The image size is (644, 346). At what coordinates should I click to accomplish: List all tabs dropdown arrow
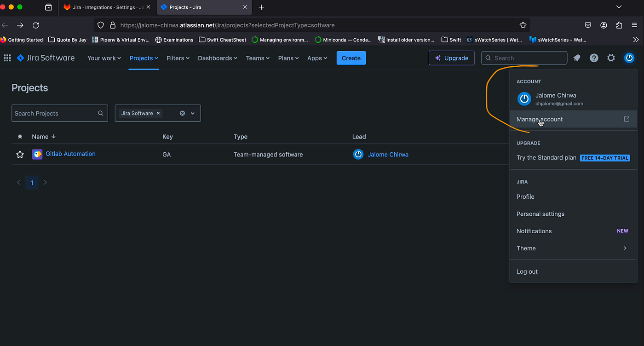click(619, 7)
